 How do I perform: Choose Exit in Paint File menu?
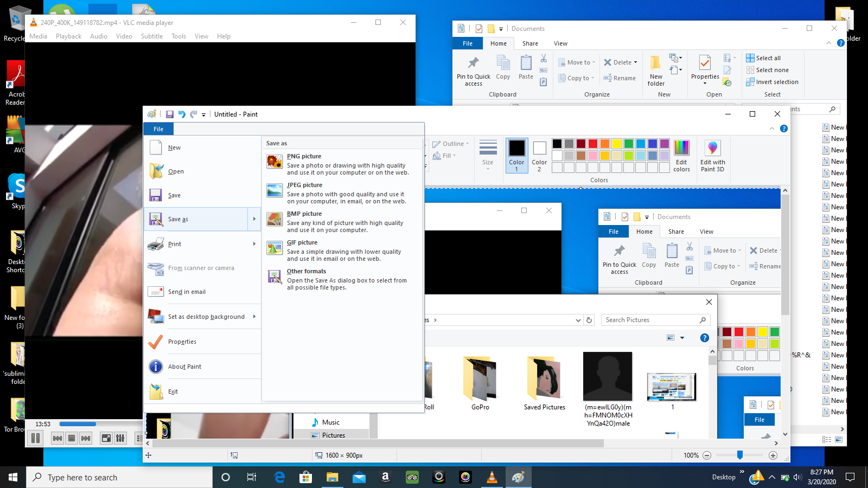point(202,391)
